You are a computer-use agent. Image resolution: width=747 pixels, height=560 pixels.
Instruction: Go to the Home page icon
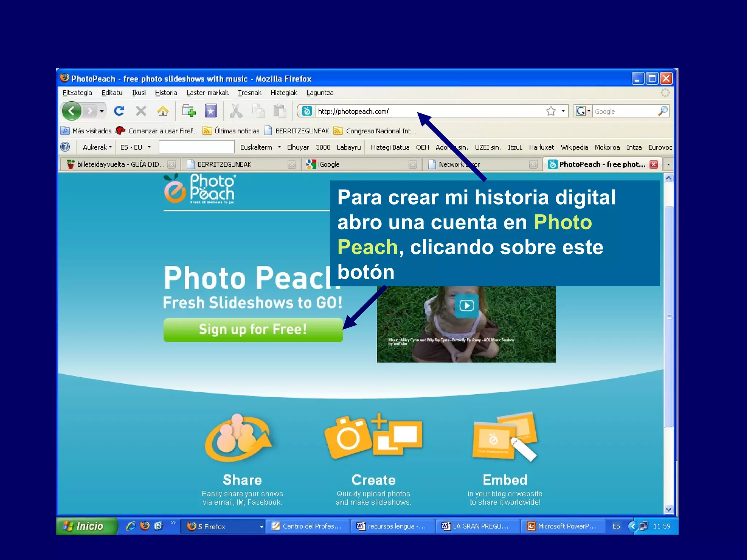tap(163, 111)
